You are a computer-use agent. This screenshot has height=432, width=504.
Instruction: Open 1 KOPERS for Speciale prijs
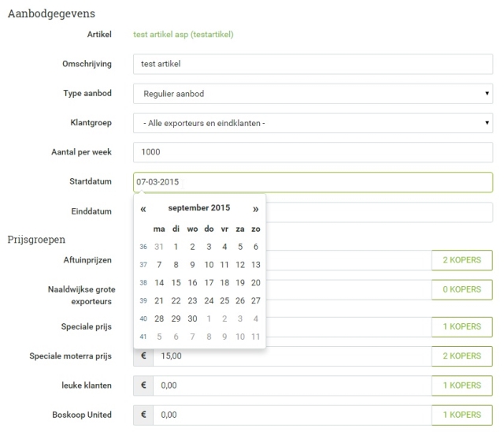point(461,327)
